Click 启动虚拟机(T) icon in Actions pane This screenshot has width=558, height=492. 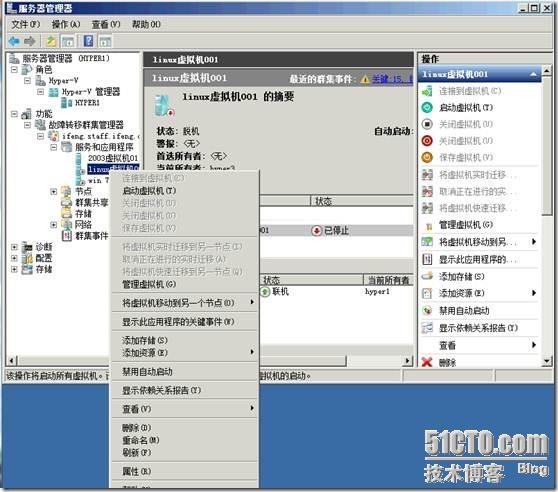tap(427, 107)
